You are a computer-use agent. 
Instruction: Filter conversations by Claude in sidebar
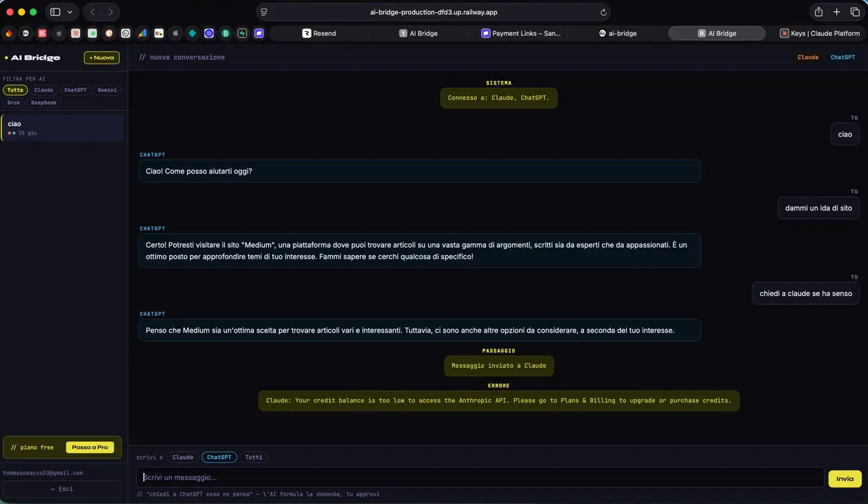click(x=44, y=90)
